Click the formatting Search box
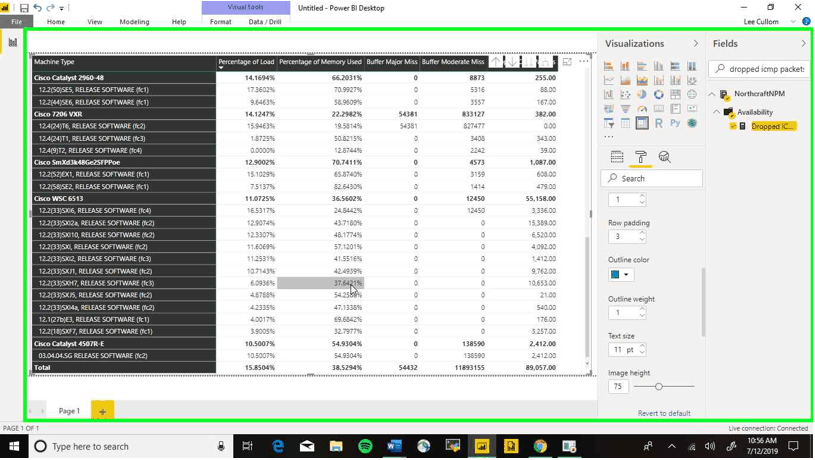The image size is (815, 460). click(x=651, y=178)
